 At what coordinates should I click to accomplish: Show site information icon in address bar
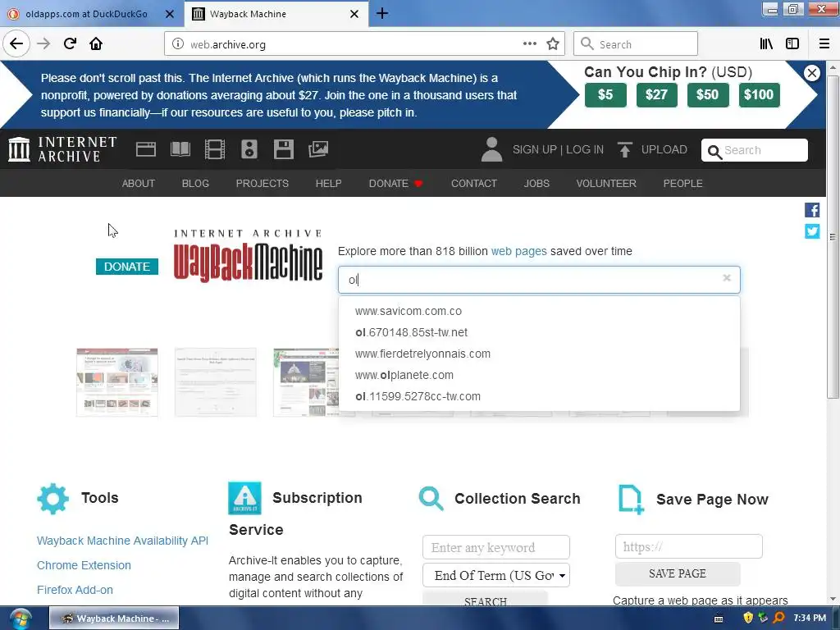(x=177, y=44)
